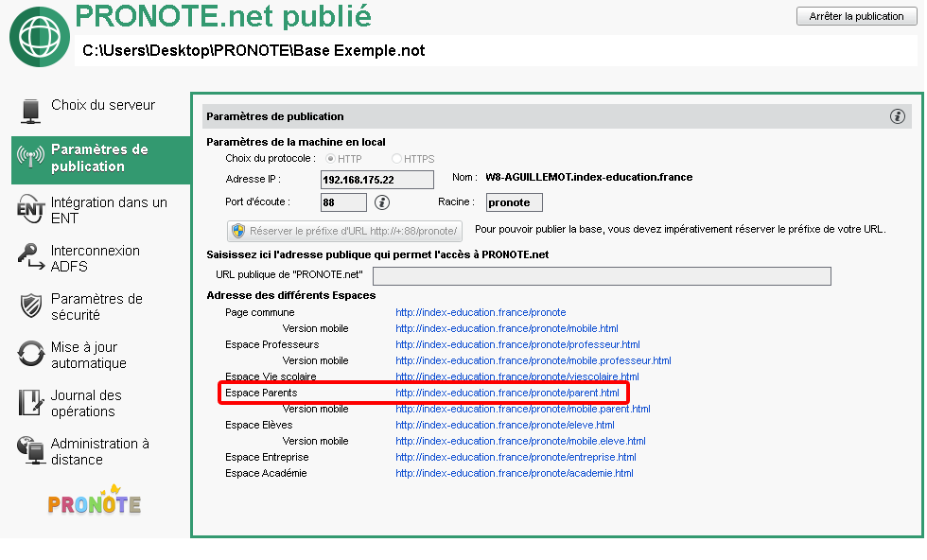This screenshot has height=560, width=927.
Task: Click the Espace Entreprise label
Action: [267, 457]
